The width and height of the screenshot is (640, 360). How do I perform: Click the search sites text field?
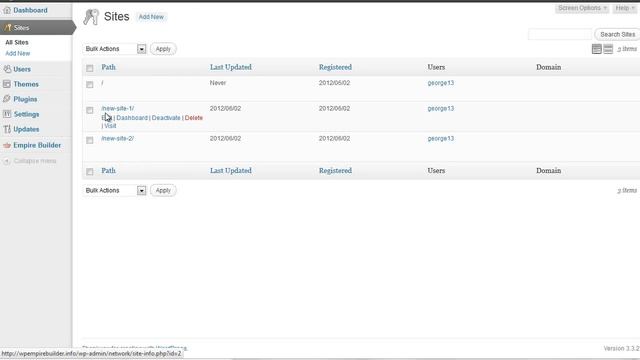(x=560, y=35)
